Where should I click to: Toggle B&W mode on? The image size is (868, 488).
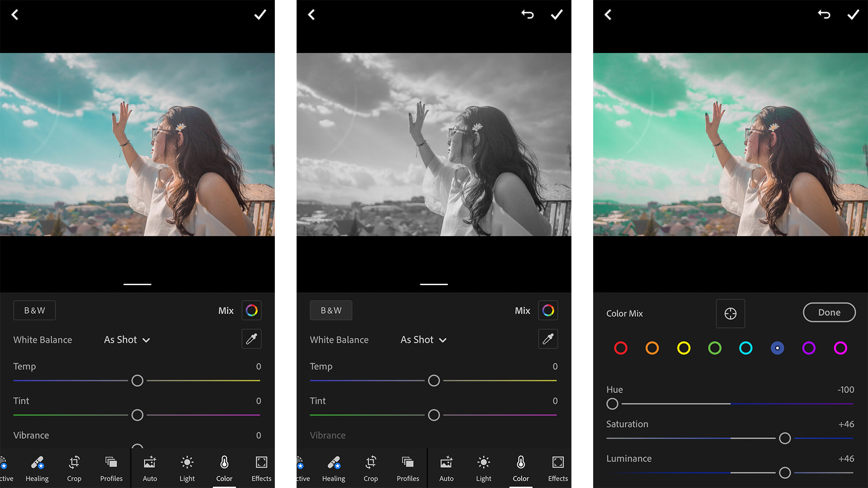coord(33,310)
